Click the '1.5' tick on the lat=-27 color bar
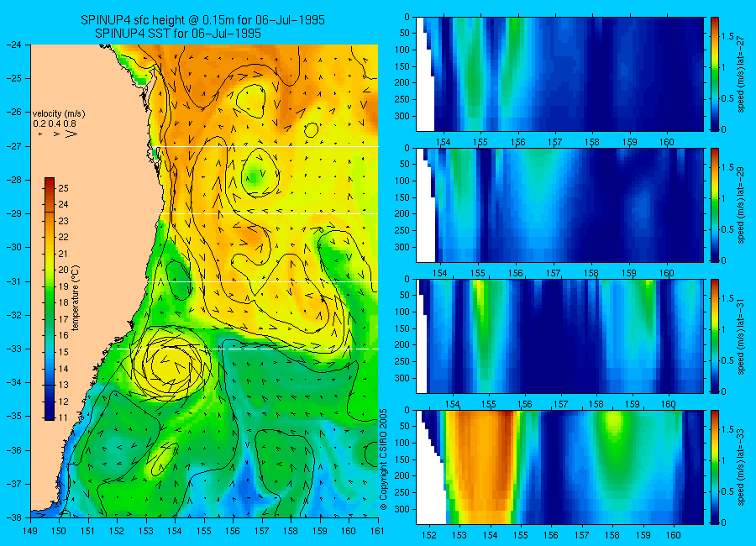This screenshot has height=546, width=756. tap(727, 37)
